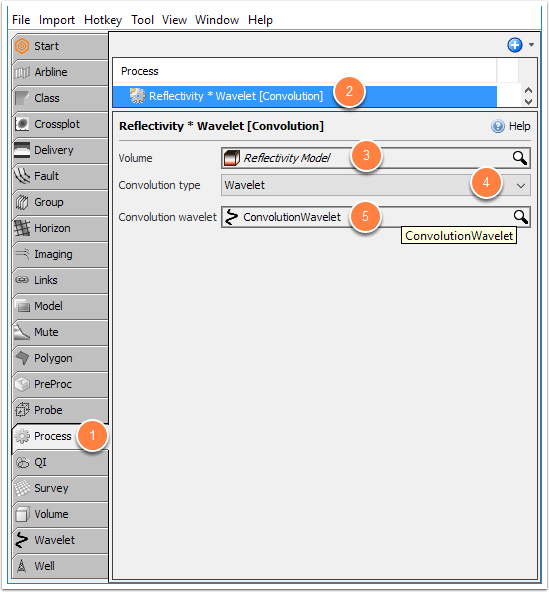
Task: Click the Help question-mark icon
Action: 498,126
